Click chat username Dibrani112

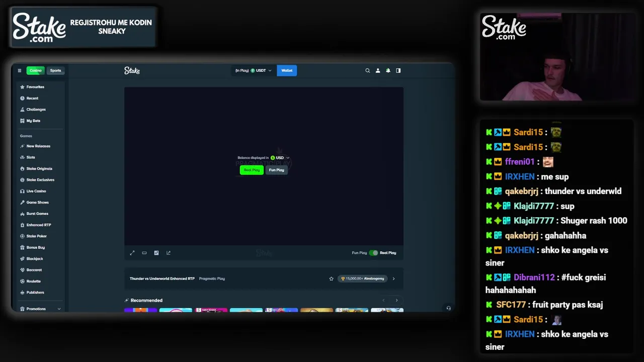[534, 278]
